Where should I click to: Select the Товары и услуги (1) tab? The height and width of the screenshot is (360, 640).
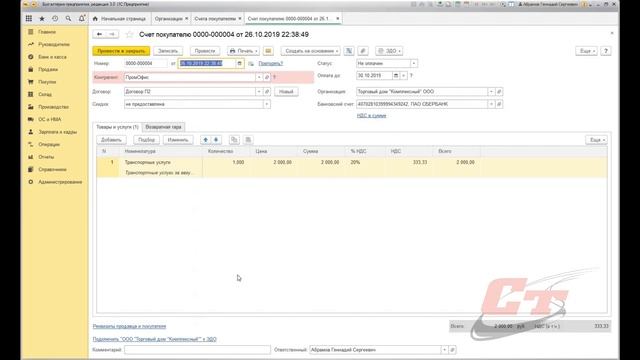point(117,127)
